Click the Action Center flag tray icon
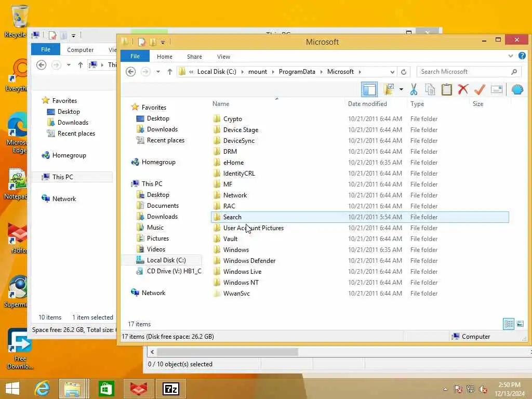The height and width of the screenshot is (399, 532). pyautogui.click(x=458, y=389)
